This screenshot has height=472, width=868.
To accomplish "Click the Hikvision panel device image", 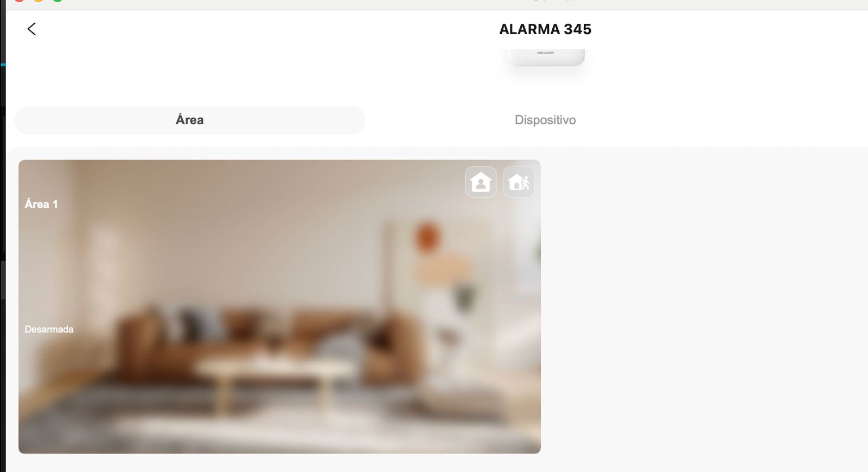I will tap(545, 57).
